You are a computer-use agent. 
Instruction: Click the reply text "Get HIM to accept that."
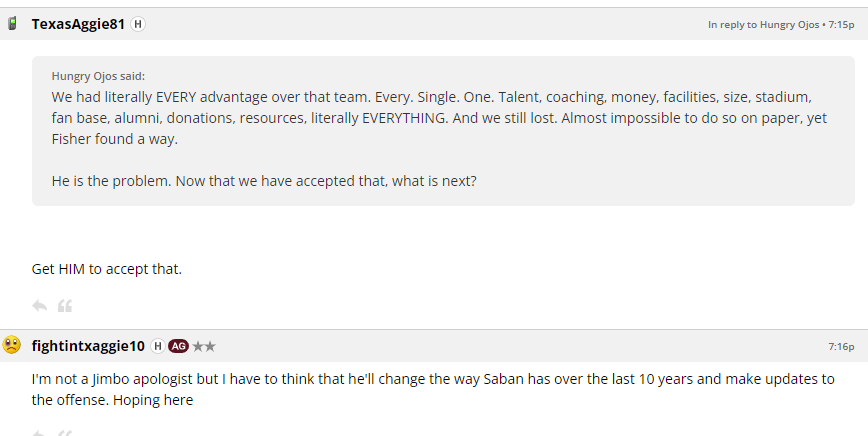pos(107,269)
